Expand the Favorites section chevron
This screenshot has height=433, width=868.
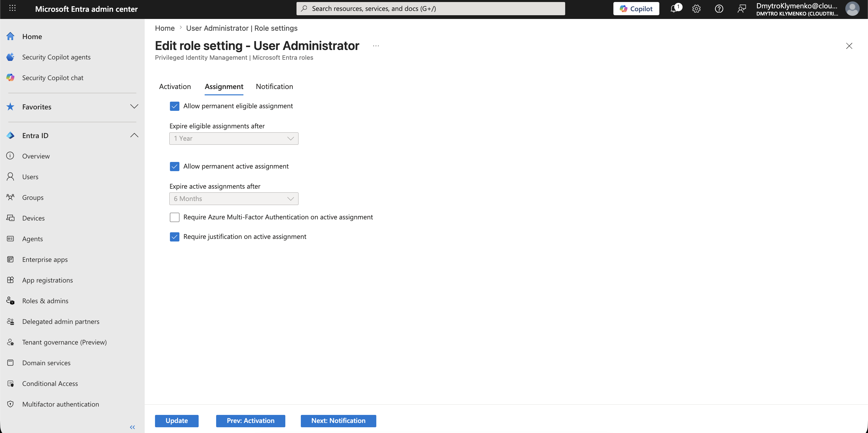pos(134,107)
